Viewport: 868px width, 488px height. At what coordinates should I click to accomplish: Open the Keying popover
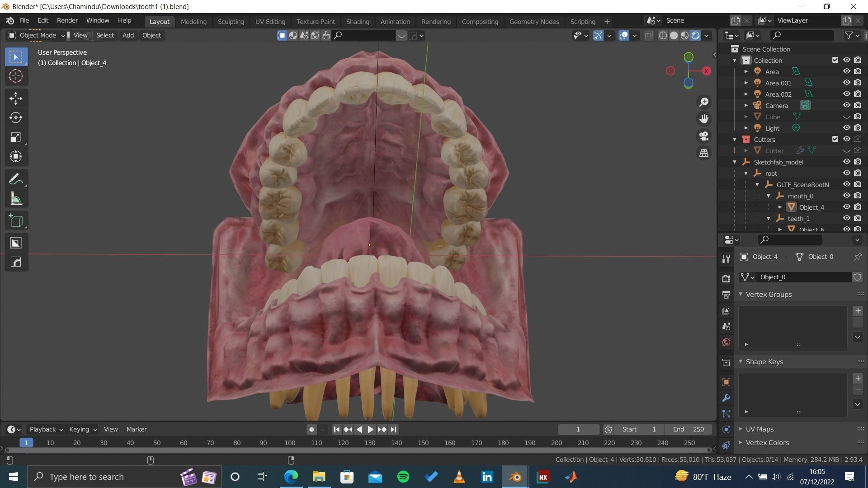[82, 429]
